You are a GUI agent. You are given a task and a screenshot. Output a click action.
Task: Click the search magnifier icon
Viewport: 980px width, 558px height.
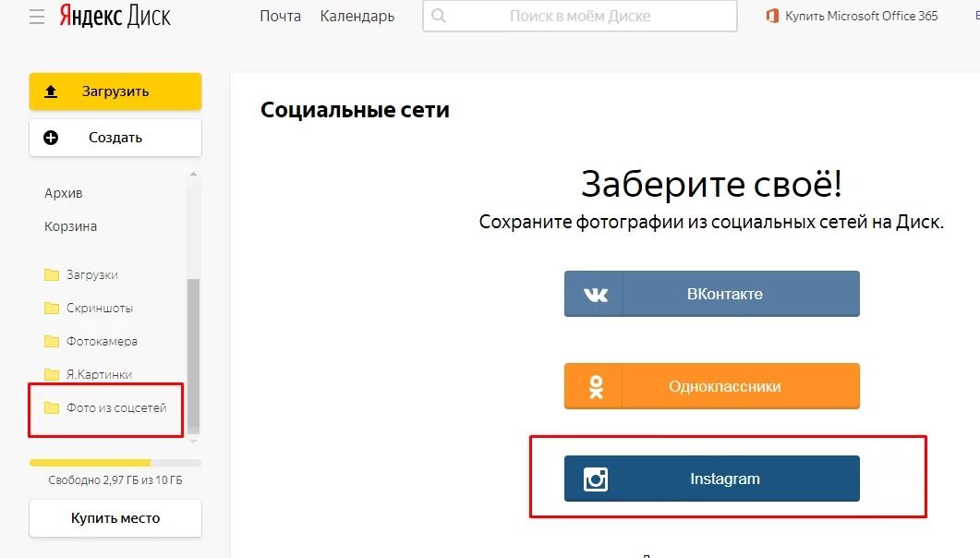[x=439, y=16]
